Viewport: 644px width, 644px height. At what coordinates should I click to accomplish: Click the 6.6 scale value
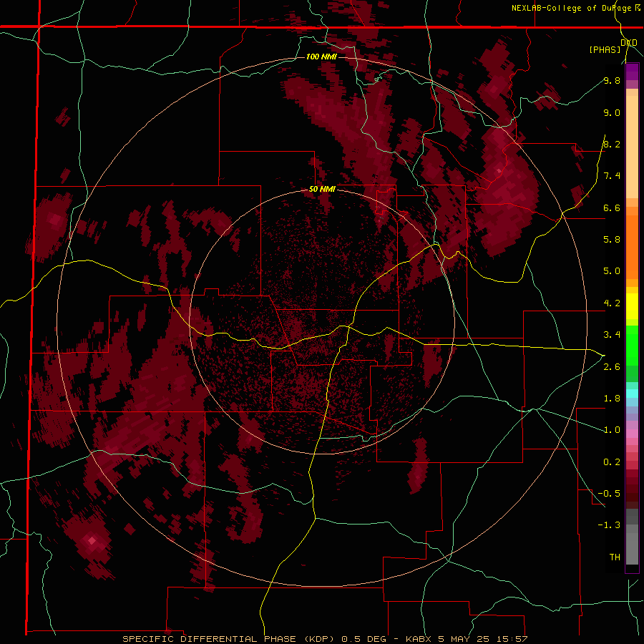click(612, 208)
